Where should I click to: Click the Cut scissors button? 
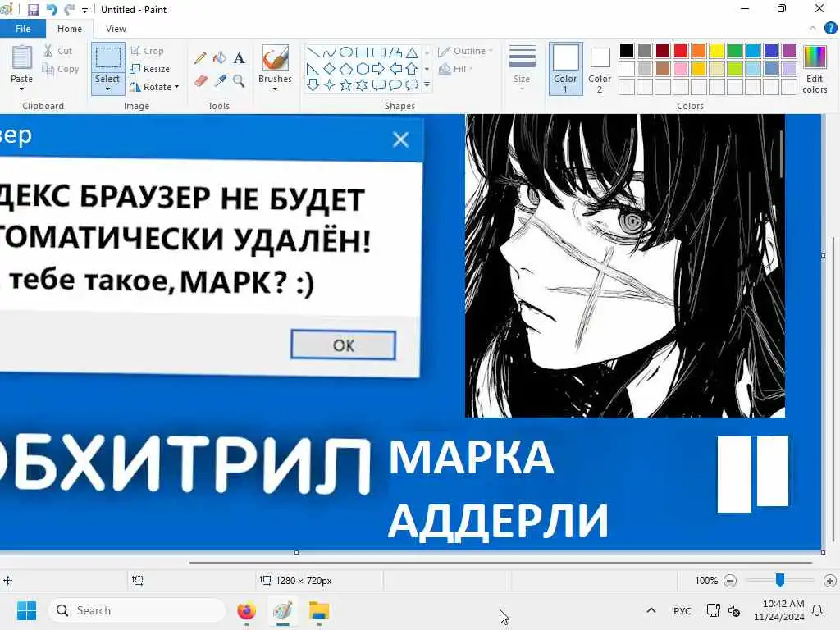point(58,51)
